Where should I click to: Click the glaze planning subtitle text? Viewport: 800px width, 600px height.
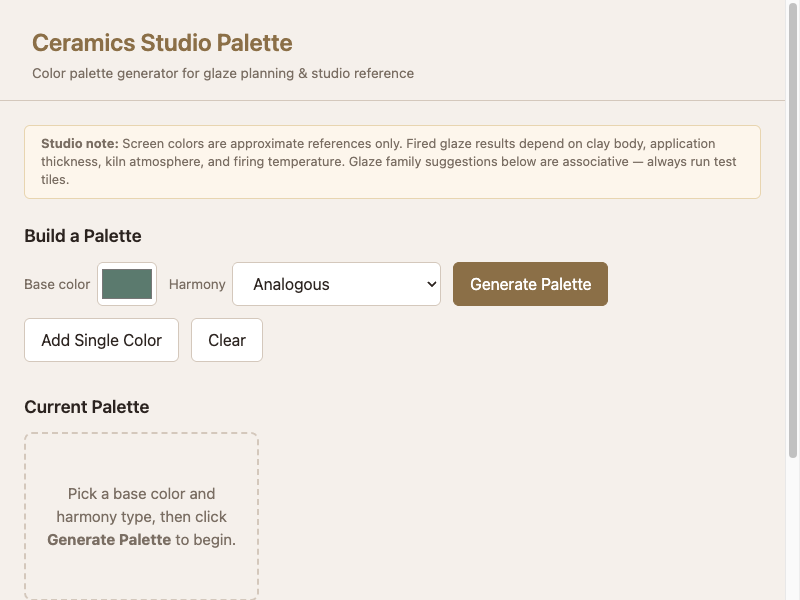pos(222,73)
